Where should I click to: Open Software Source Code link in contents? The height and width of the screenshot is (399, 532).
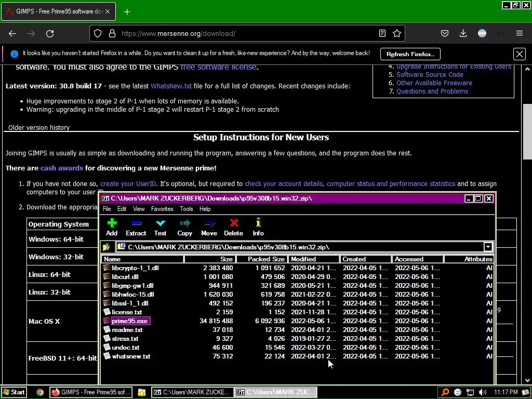coord(430,75)
